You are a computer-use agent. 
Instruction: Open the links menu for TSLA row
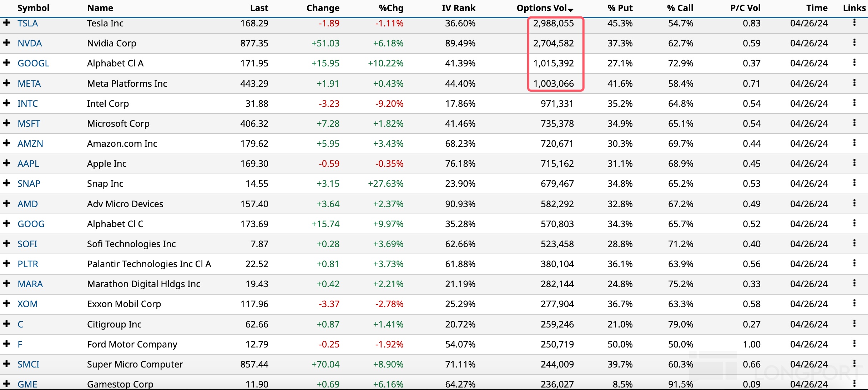tap(854, 23)
